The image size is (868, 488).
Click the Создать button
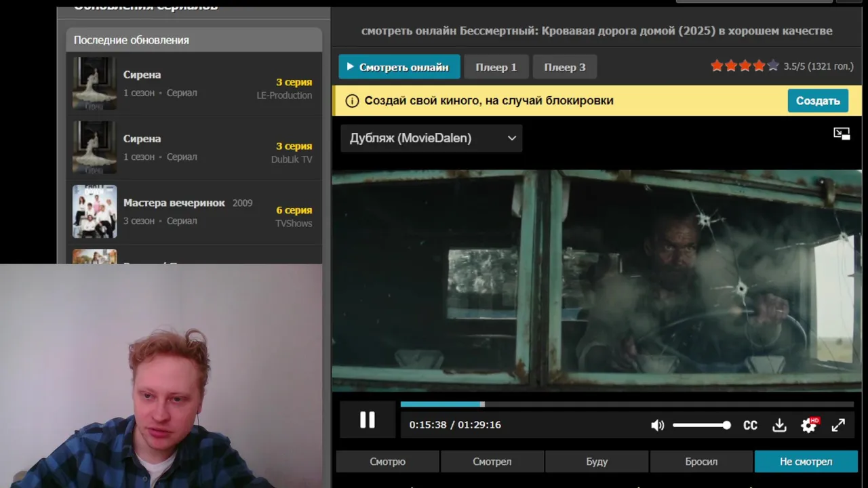(x=818, y=100)
